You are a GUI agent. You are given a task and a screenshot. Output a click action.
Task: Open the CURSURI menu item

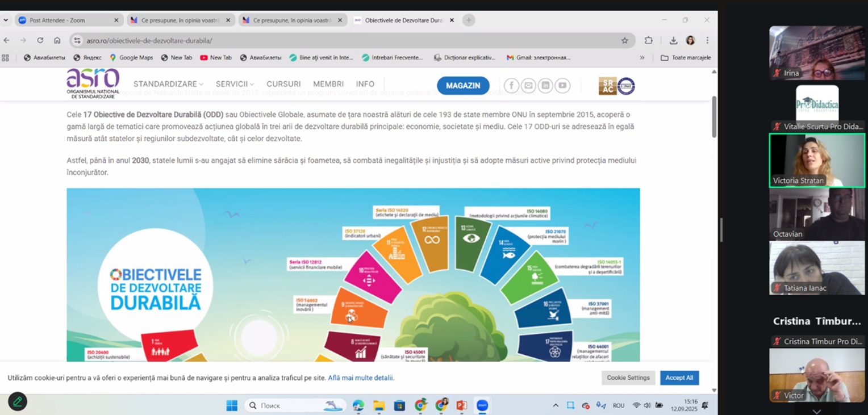283,84
